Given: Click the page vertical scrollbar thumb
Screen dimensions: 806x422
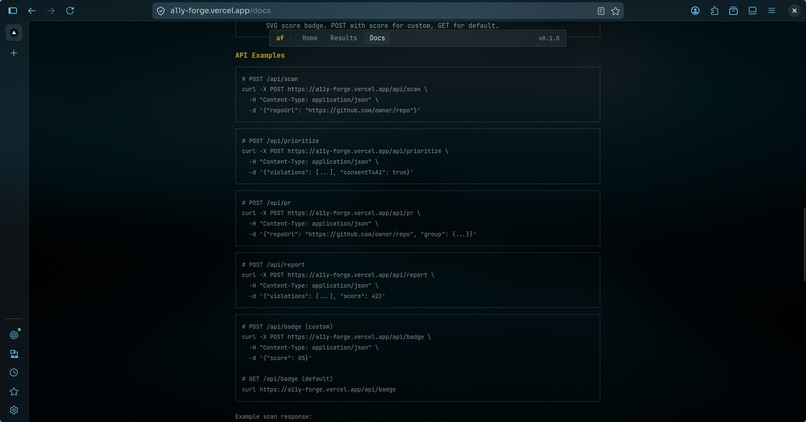Looking at the screenshot, I should click(x=803, y=244).
